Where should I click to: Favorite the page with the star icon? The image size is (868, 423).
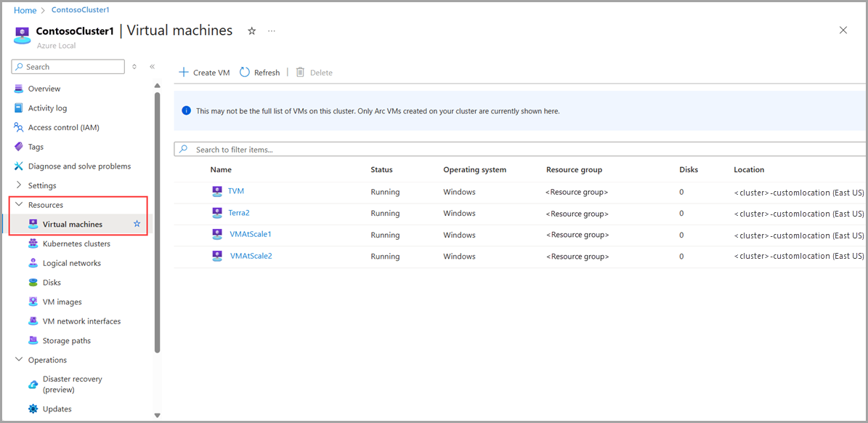coord(251,31)
